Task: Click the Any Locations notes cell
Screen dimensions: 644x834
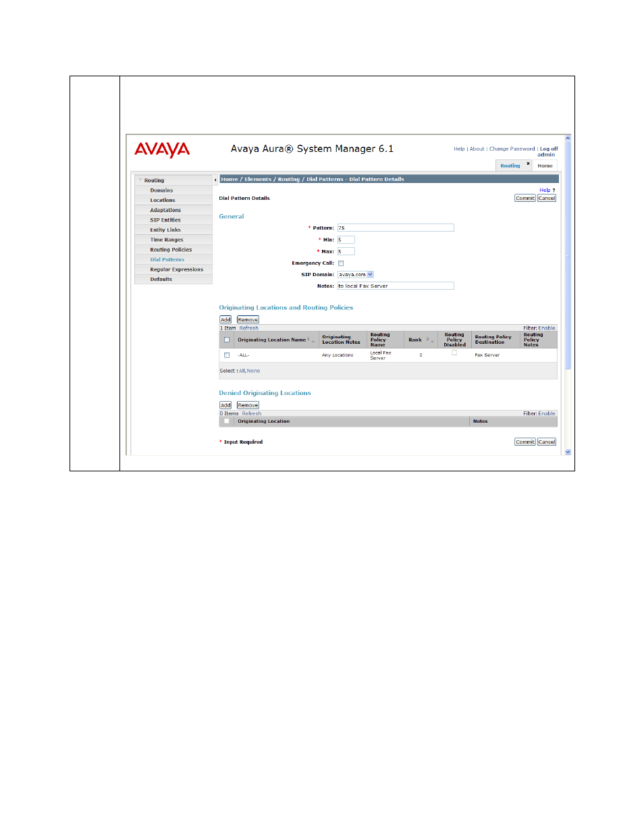Action: 338,355
